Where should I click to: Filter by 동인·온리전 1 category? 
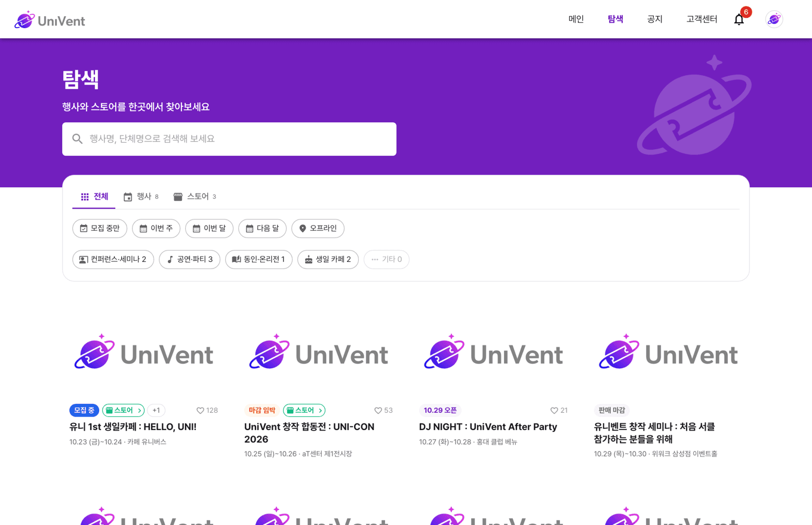259,260
